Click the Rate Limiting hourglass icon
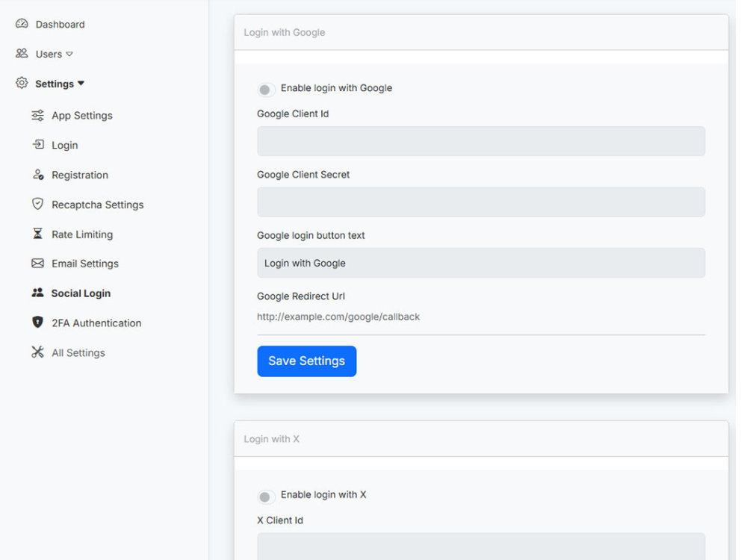This screenshot has width=747, height=560. click(37, 233)
